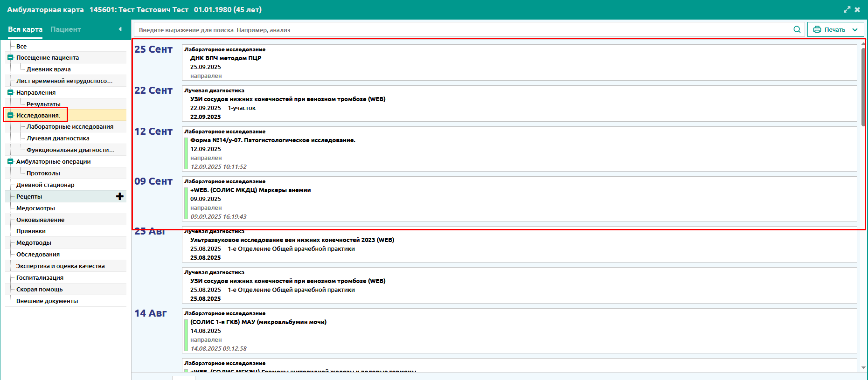Viewport: 868px width, 380px height.
Task: Click the plus icon next to Рецепты
Action: tap(120, 196)
